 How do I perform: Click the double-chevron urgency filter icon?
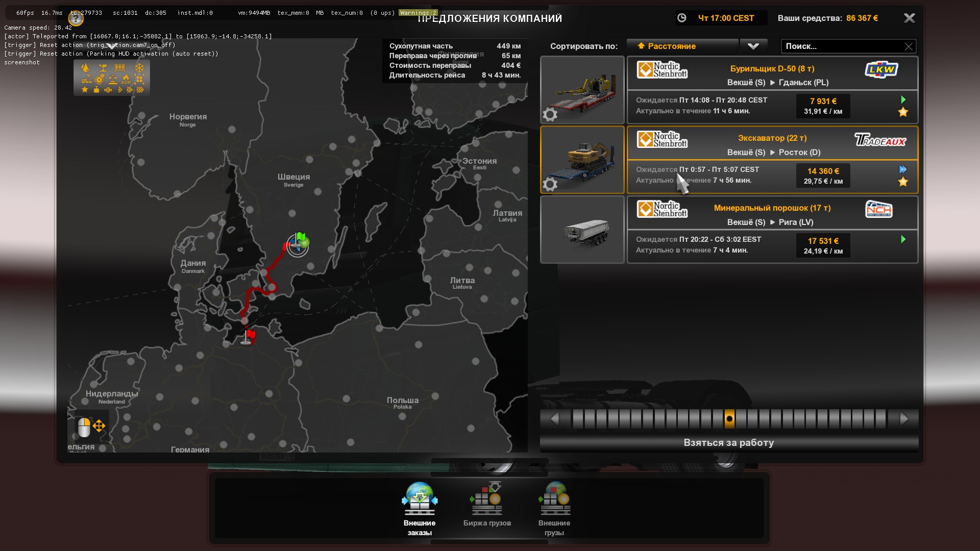130,90
